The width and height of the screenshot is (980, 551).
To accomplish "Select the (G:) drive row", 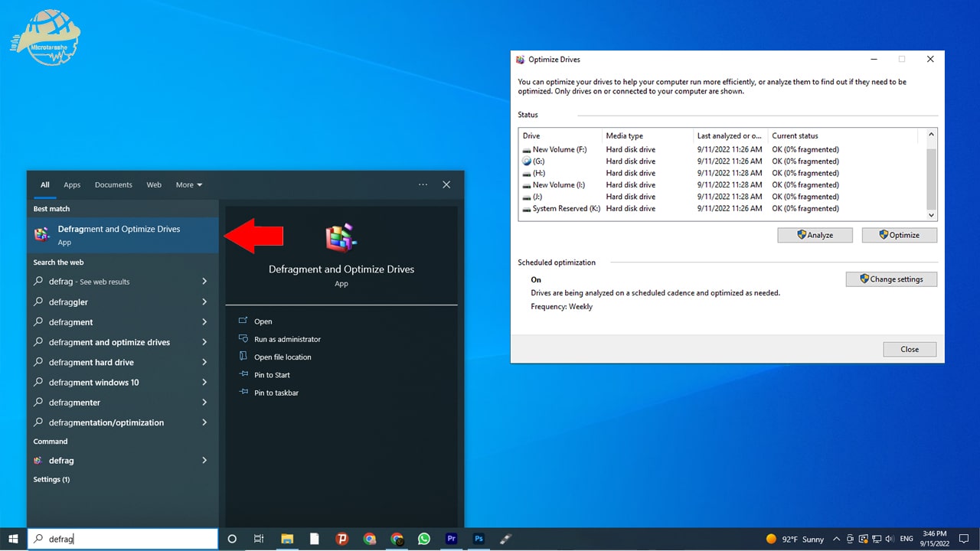I will pos(722,161).
